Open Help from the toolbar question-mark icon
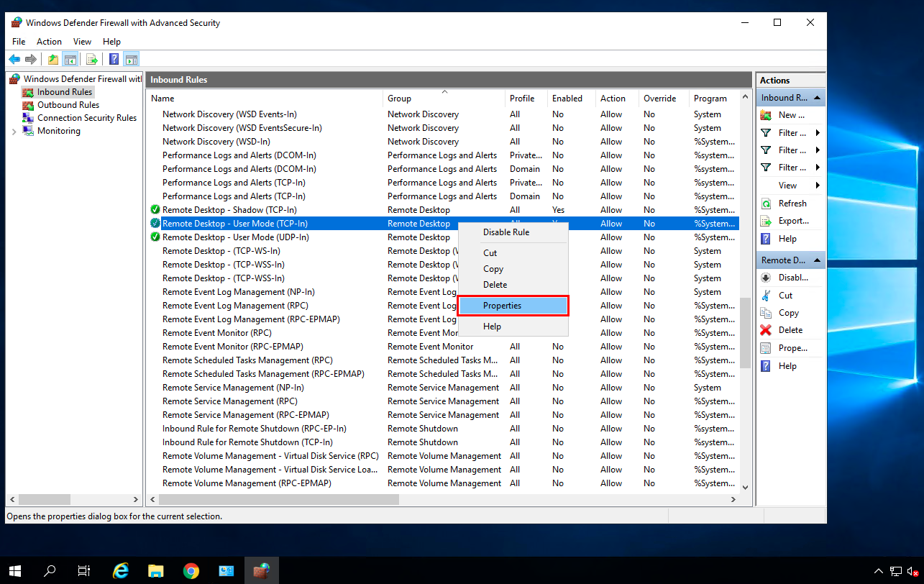Screen dimensions: 924x584 (114, 59)
